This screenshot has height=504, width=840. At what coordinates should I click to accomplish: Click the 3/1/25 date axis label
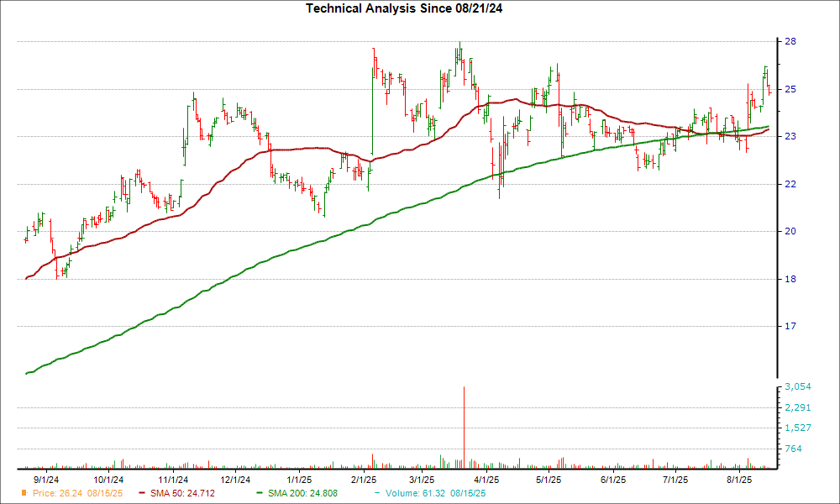423,480
